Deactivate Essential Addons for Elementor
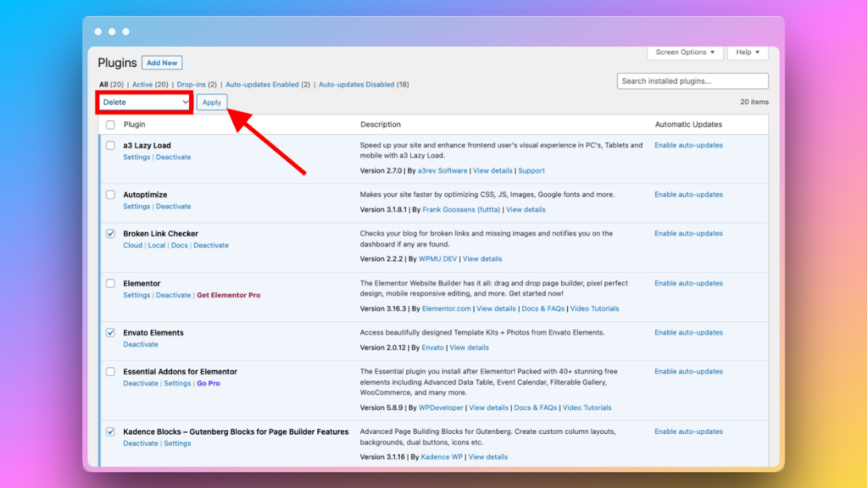Viewport: 868px width, 488px height. pos(141,383)
